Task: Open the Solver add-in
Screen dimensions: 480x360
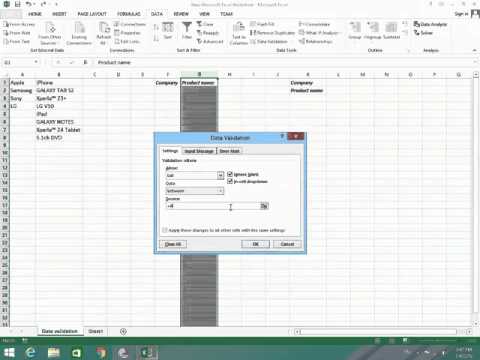Action: pos(423,33)
